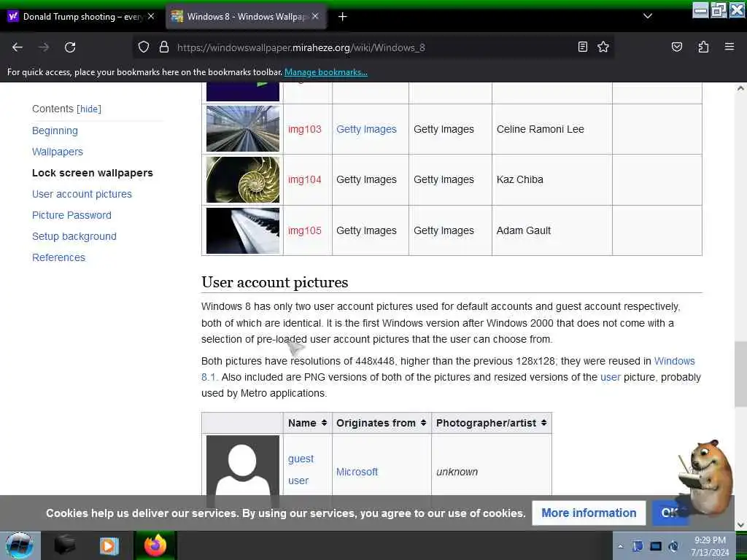This screenshot has width=747, height=560.
Task: Open a new browser tab
Action: [343, 17]
